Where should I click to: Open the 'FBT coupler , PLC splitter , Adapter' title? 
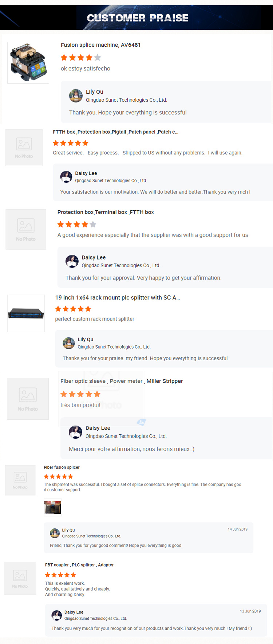pos(79,565)
